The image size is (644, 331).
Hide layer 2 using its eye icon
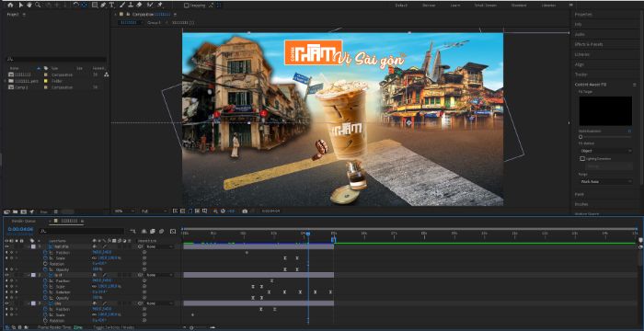click(x=6, y=275)
